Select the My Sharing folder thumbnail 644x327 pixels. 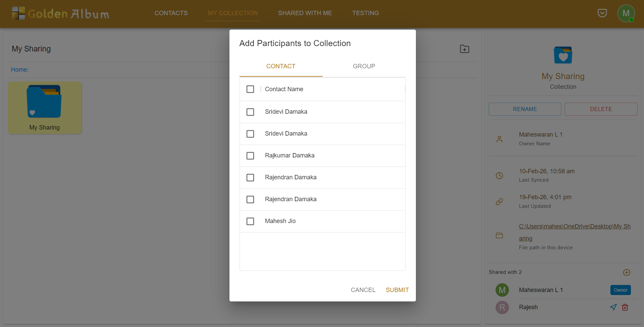(x=44, y=108)
